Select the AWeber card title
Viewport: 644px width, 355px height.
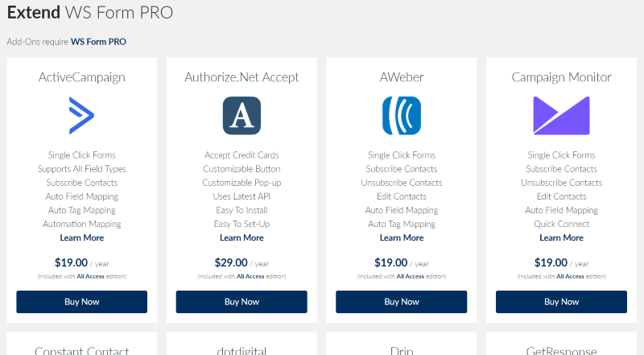coord(401,77)
